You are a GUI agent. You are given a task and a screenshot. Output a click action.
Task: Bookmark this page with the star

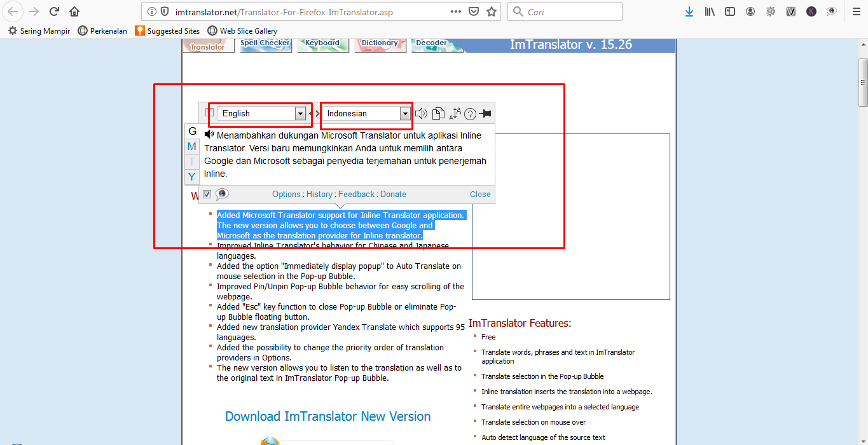pyautogui.click(x=492, y=11)
